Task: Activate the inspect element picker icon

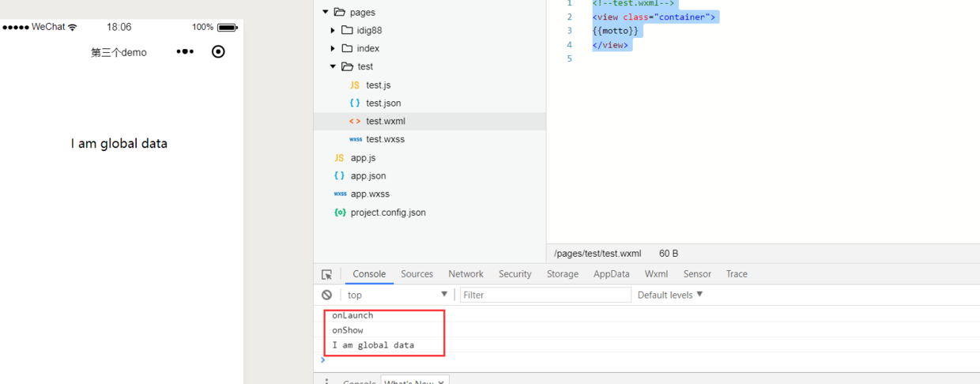Action: pos(326,274)
